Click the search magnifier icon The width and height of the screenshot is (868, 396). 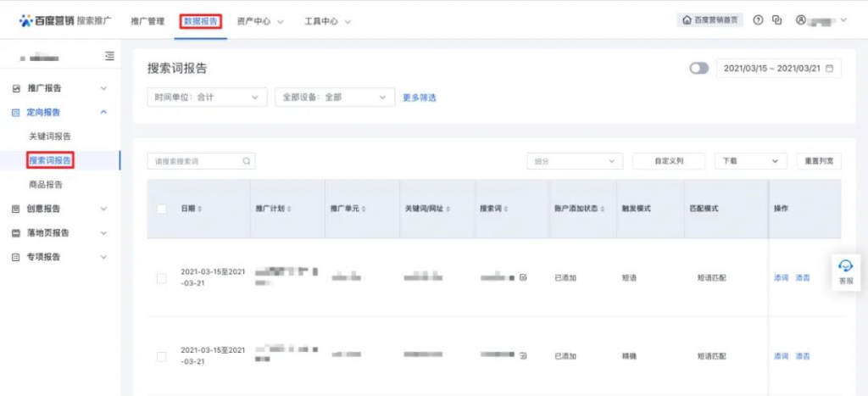(247, 161)
